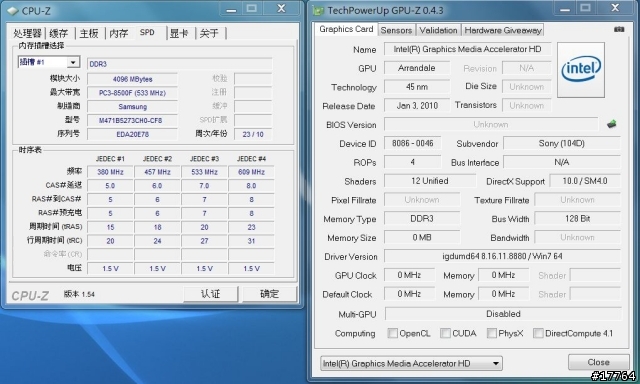Click the part number M471B5273CH0-CF8

pos(132,120)
